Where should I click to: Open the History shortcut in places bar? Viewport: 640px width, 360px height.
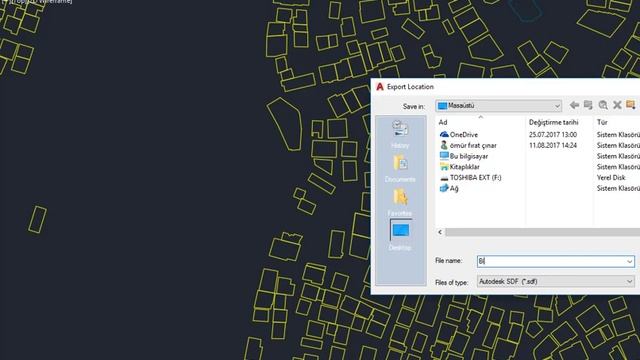pyautogui.click(x=400, y=134)
